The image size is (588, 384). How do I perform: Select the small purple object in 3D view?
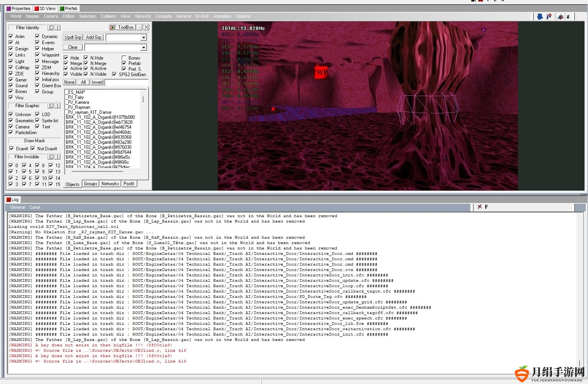[484, 29]
